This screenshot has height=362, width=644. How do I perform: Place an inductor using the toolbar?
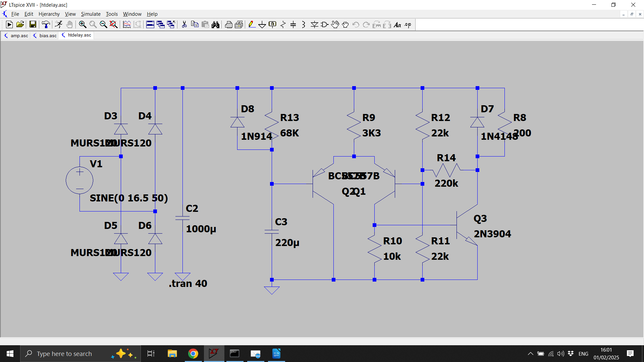pyautogui.click(x=304, y=24)
